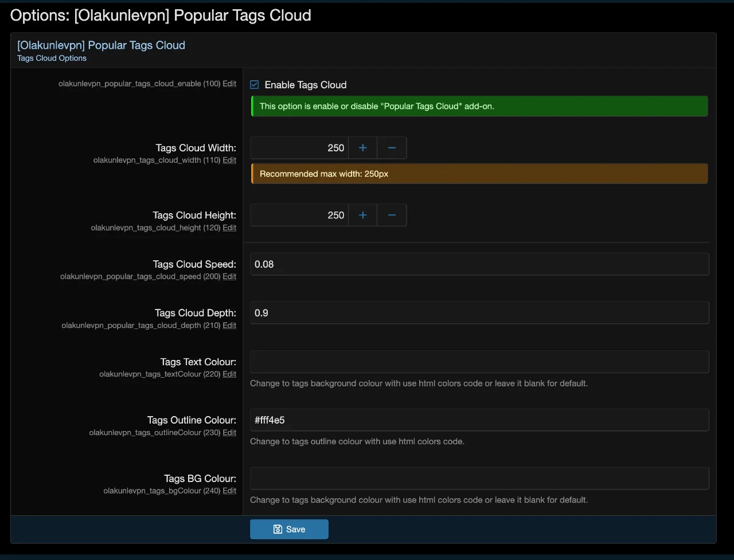Image resolution: width=734 pixels, height=560 pixels.
Task: Open Edit link for tags_cloud_width option
Action: [x=229, y=160]
